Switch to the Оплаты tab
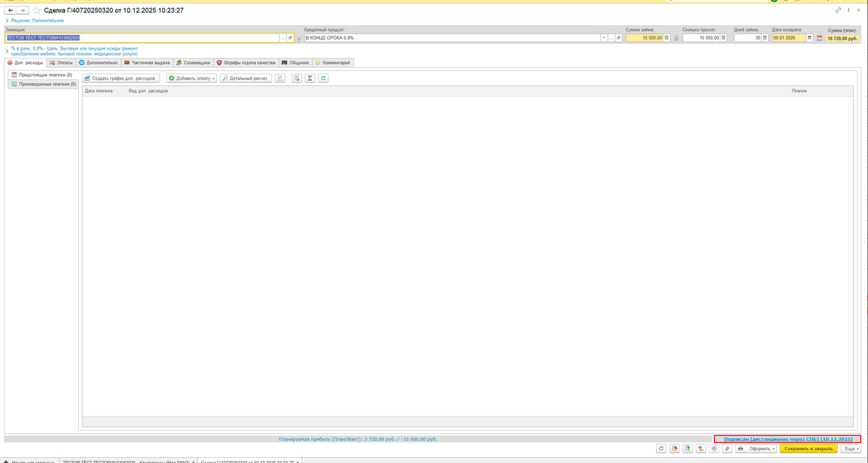868x463 pixels. pos(61,63)
